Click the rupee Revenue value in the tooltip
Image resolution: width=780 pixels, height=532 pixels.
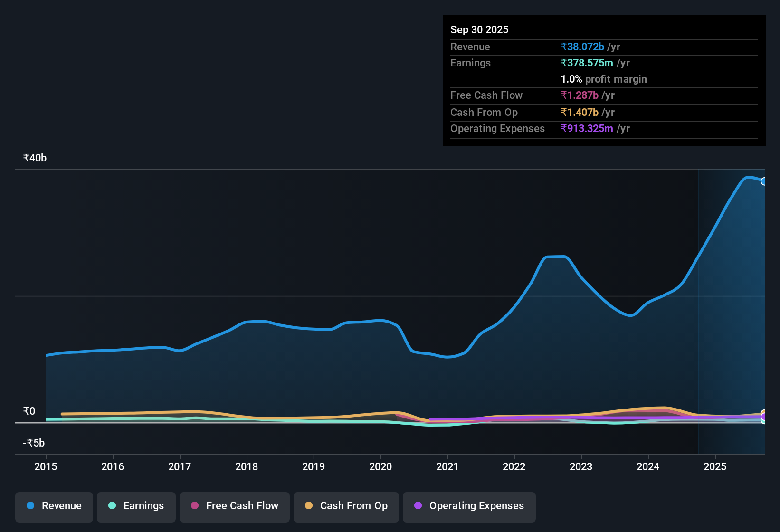(x=582, y=47)
